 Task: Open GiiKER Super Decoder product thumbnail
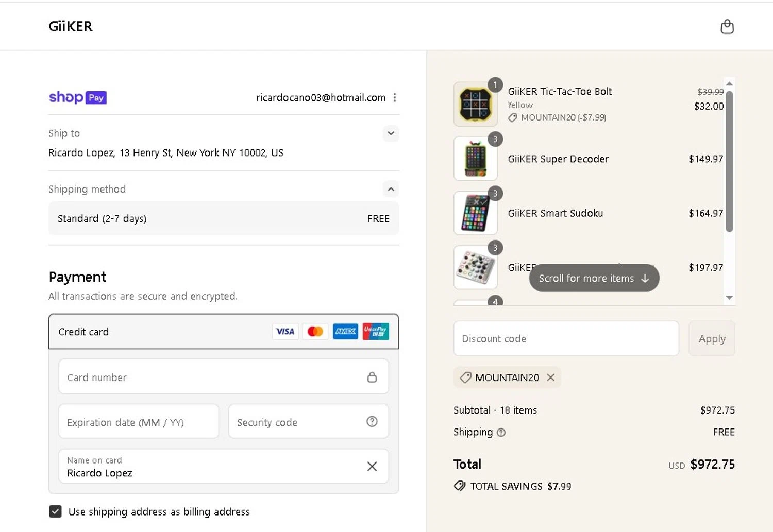pos(476,159)
